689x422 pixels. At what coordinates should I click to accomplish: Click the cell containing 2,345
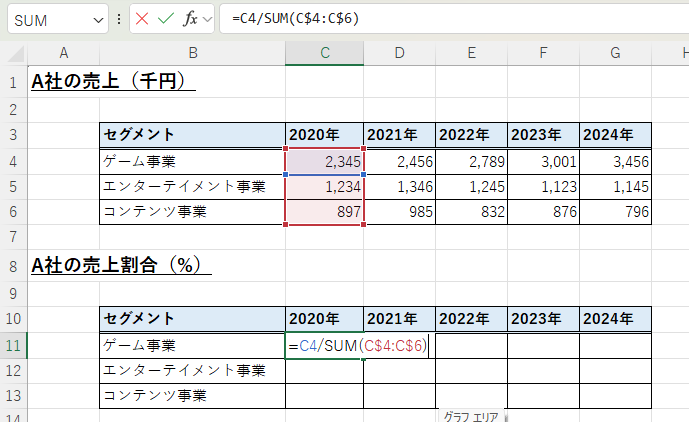pyautogui.click(x=324, y=160)
